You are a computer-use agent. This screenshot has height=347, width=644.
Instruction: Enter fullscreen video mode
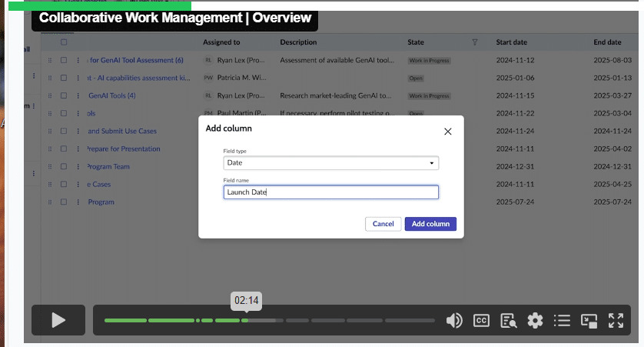[x=616, y=321]
